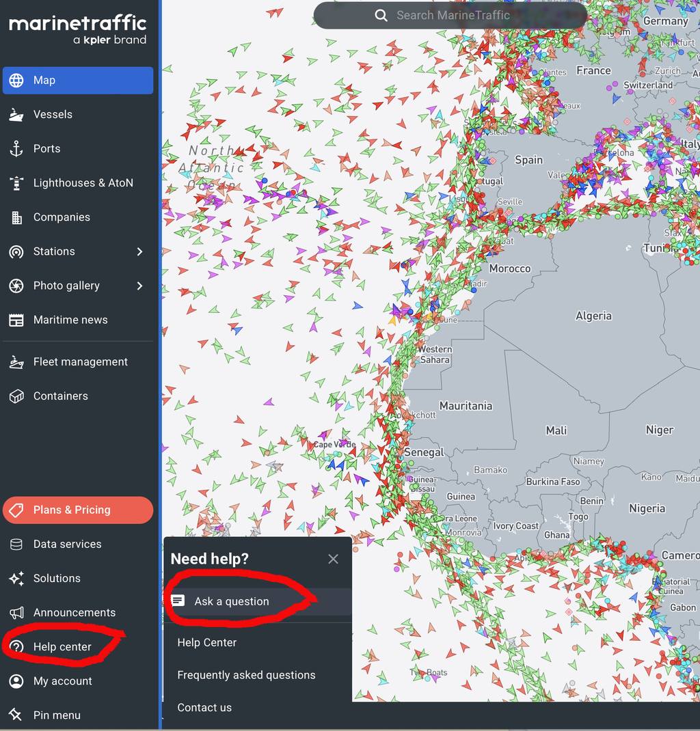700x731 pixels.
Task: Click the Ports anchor icon
Action: pos(16,149)
